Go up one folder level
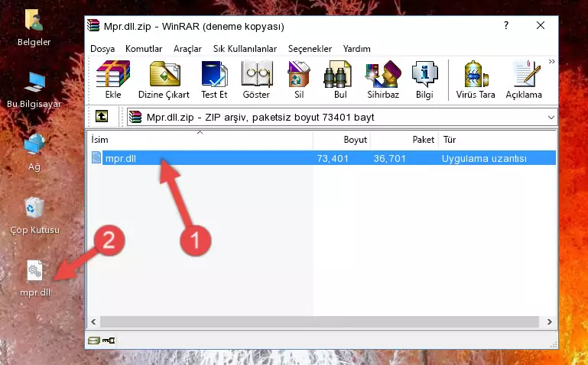588x365 pixels. 102,116
